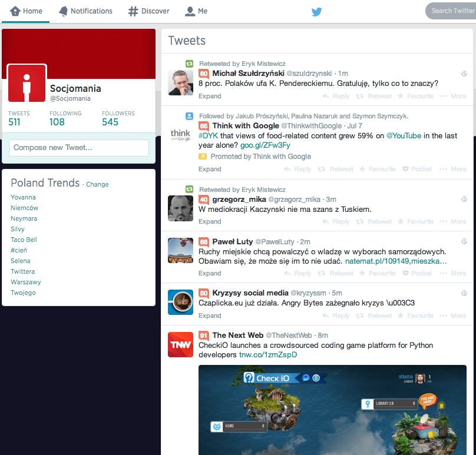Click grzegorz_mika's avatar photo
Image resolution: width=476 pixels, height=455 pixels.
181,208
